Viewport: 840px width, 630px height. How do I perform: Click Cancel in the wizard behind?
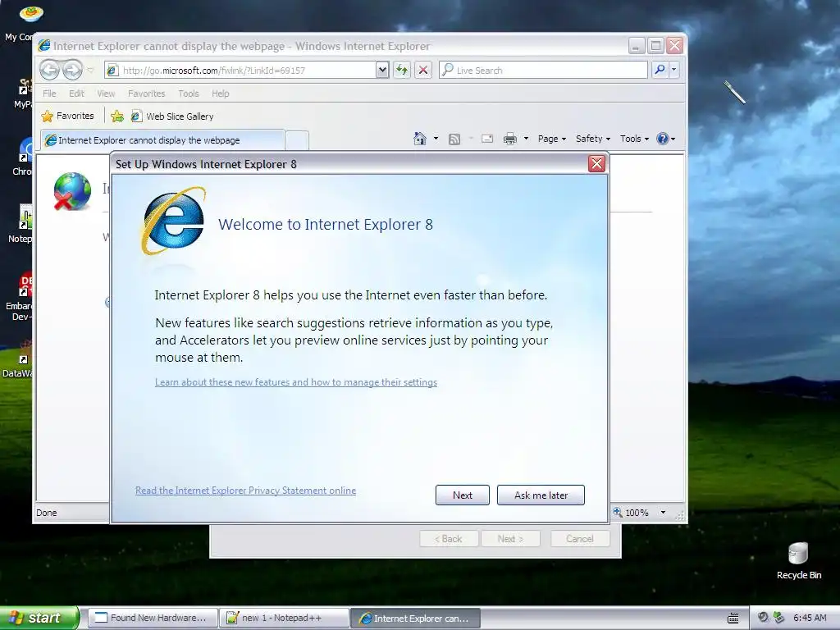580,538
